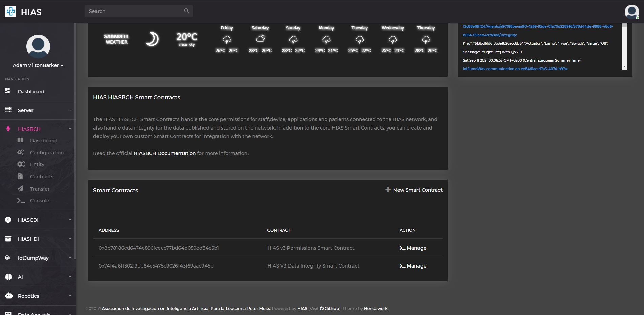The width and height of the screenshot is (644, 315).
Task: Click the Search input field
Action: [x=139, y=11]
